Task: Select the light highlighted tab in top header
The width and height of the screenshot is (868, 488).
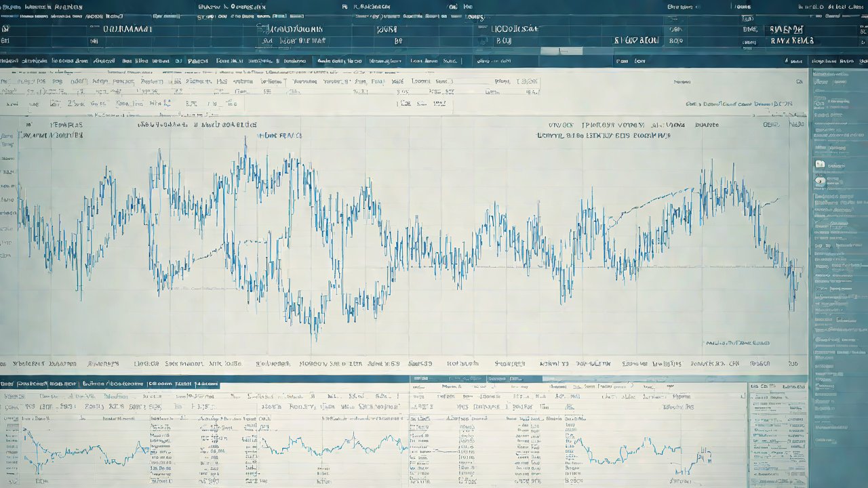Action: click(x=561, y=52)
